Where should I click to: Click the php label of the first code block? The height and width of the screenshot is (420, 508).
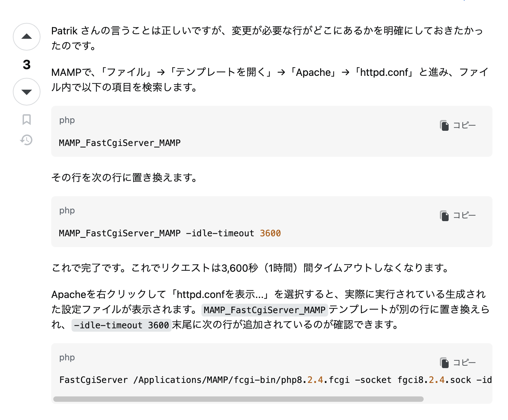(67, 120)
